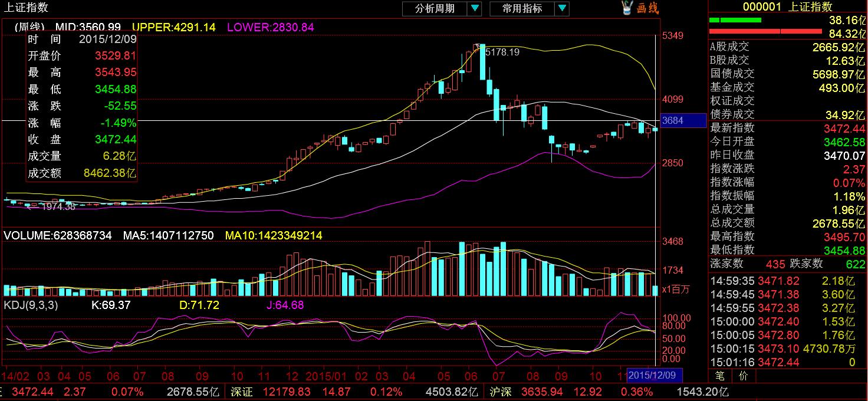Click the 1734 volume axis label

point(673,270)
